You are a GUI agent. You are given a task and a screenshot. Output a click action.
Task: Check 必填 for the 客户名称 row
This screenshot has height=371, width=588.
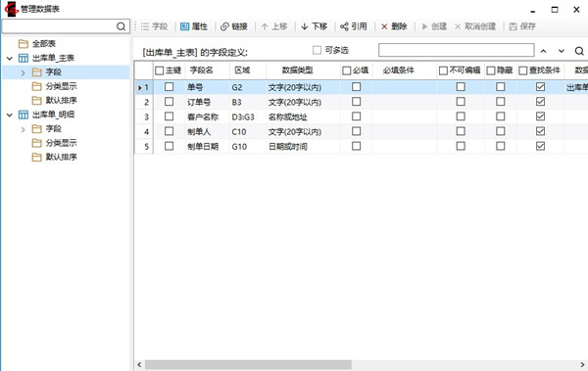(357, 116)
